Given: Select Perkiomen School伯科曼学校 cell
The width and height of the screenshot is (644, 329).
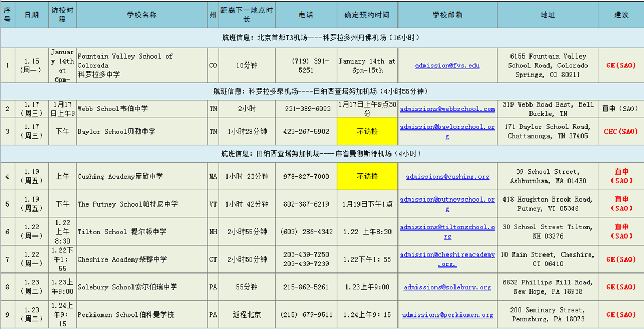Looking at the screenshot, I should pos(142,315).
